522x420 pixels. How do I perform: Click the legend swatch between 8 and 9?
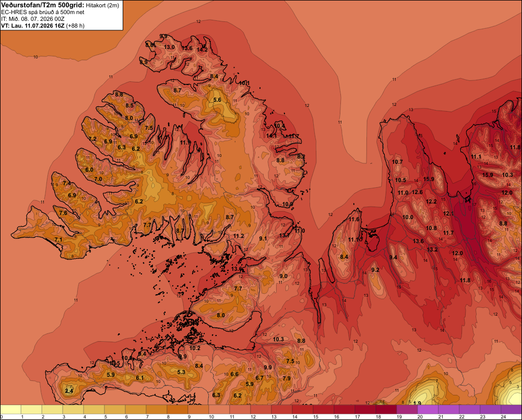(177, 410)
